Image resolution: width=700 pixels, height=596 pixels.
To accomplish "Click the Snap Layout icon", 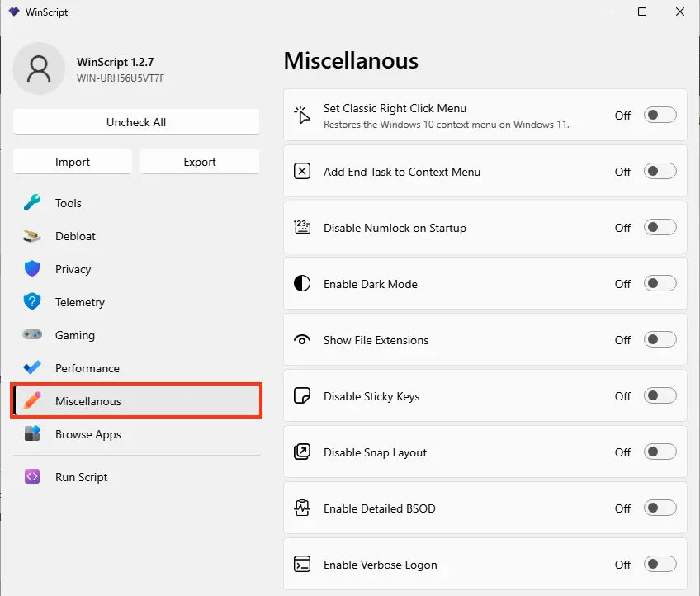I will [302, 452].
